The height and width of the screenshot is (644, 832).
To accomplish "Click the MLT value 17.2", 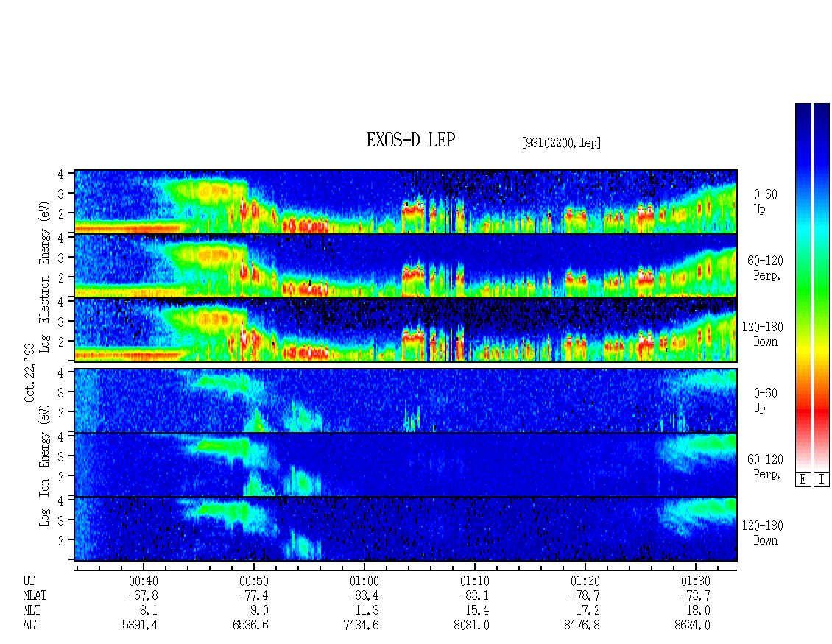I will 588,611.
